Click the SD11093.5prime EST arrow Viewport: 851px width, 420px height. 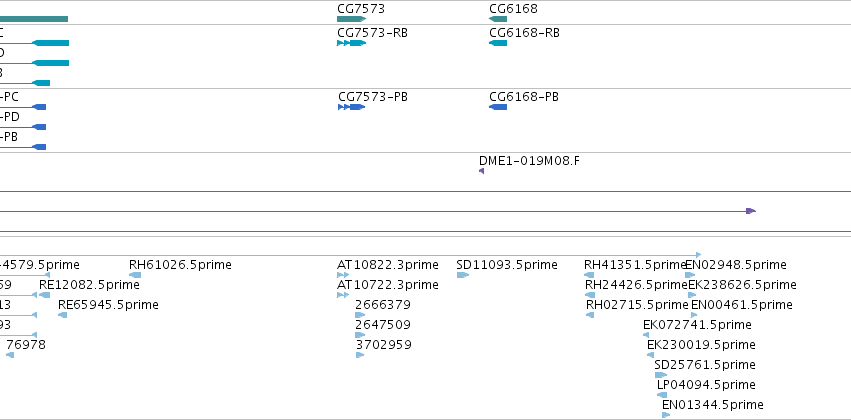pos(462,275)
